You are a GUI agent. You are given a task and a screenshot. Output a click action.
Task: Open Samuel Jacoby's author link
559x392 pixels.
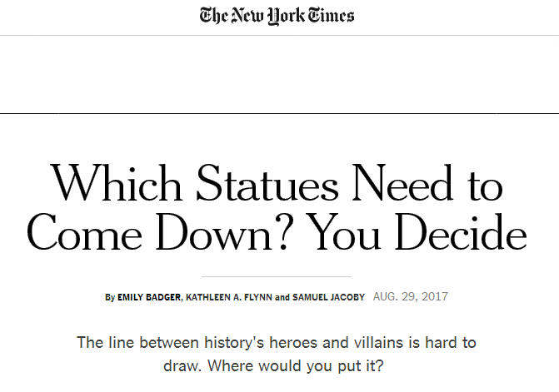328,297
